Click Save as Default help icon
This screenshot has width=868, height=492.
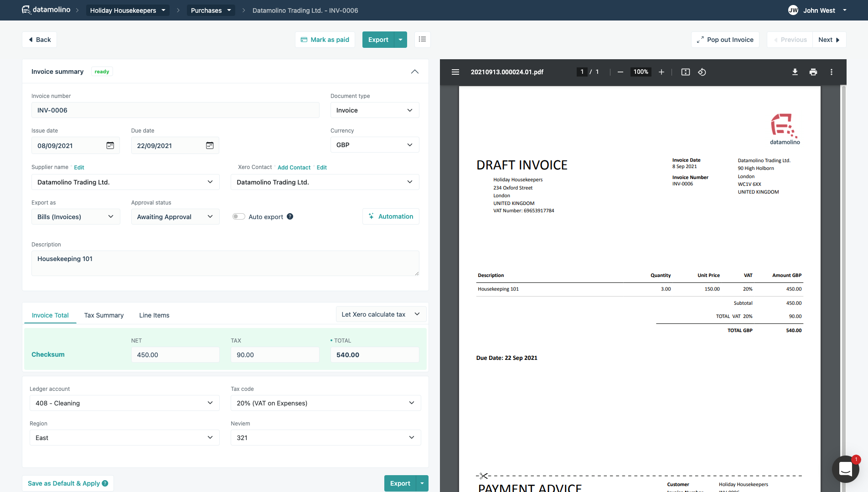(105, 483)
